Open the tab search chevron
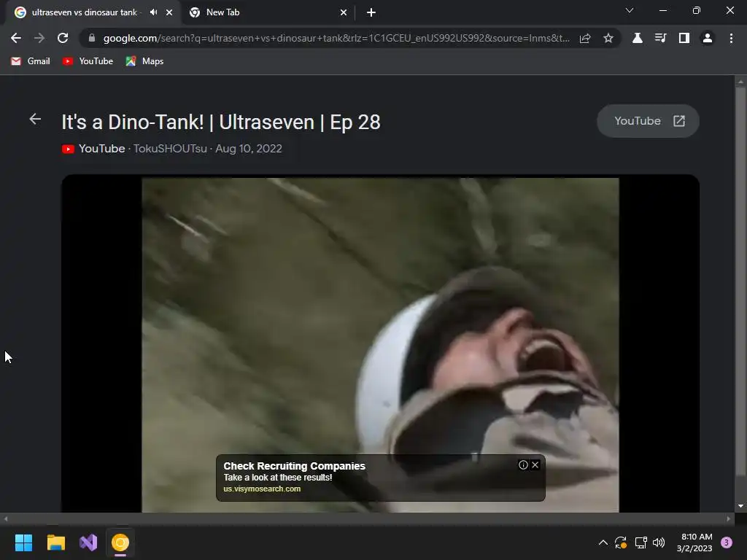The height and width of the screenshot is (560, 747). pyautogui.click(x=630, y=10)
